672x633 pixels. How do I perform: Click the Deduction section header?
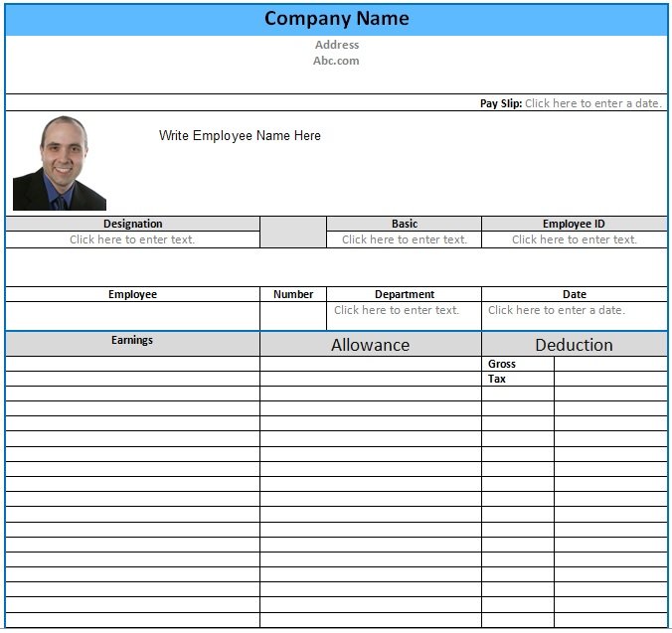tap(574, 345)
